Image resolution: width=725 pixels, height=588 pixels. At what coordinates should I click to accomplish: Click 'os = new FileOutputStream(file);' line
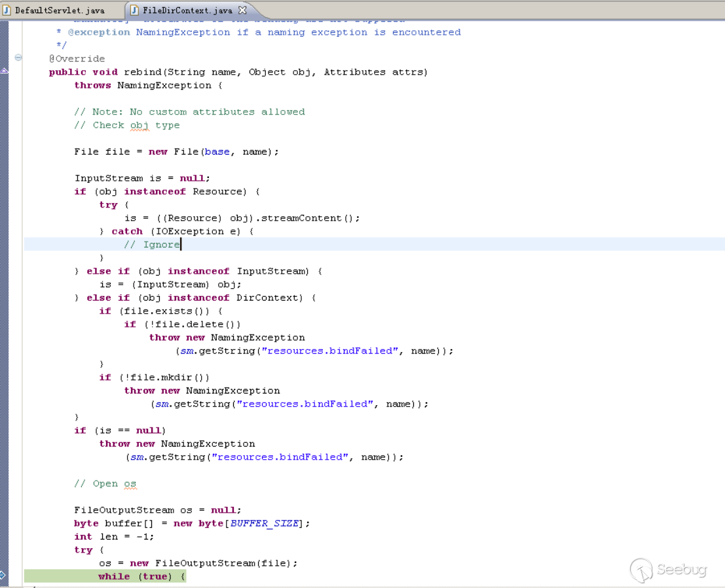pos(198,563)
